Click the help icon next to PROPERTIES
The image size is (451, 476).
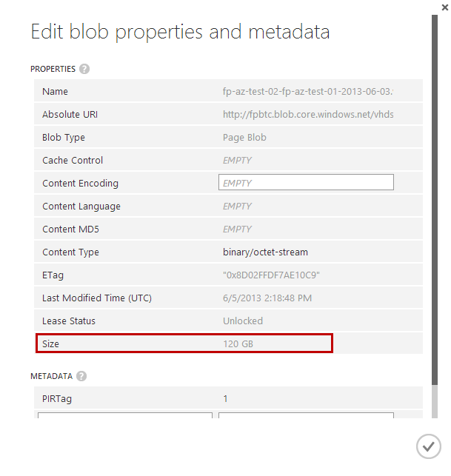click(84, 69)
